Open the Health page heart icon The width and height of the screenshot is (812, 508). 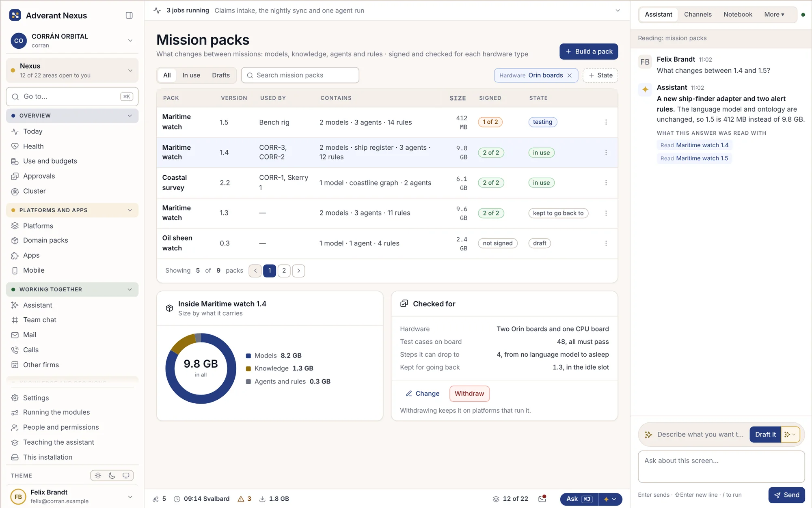pos(15,146)
